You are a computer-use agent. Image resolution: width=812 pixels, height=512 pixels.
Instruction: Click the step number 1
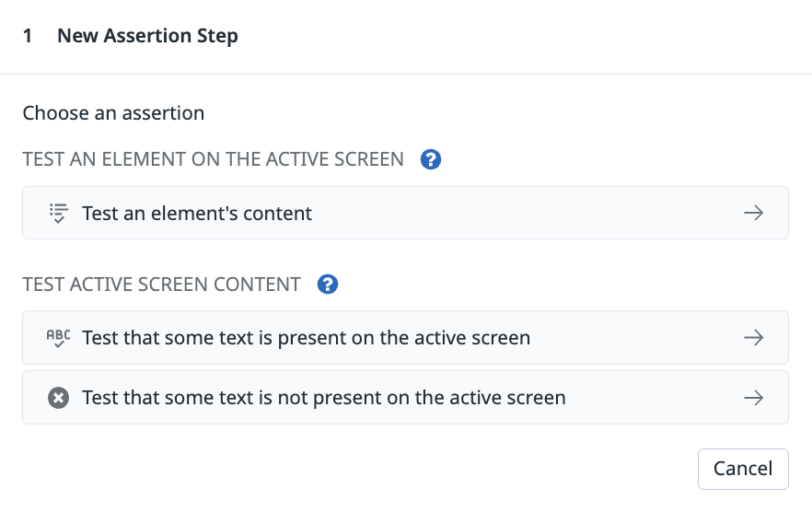tap(28, 36)
